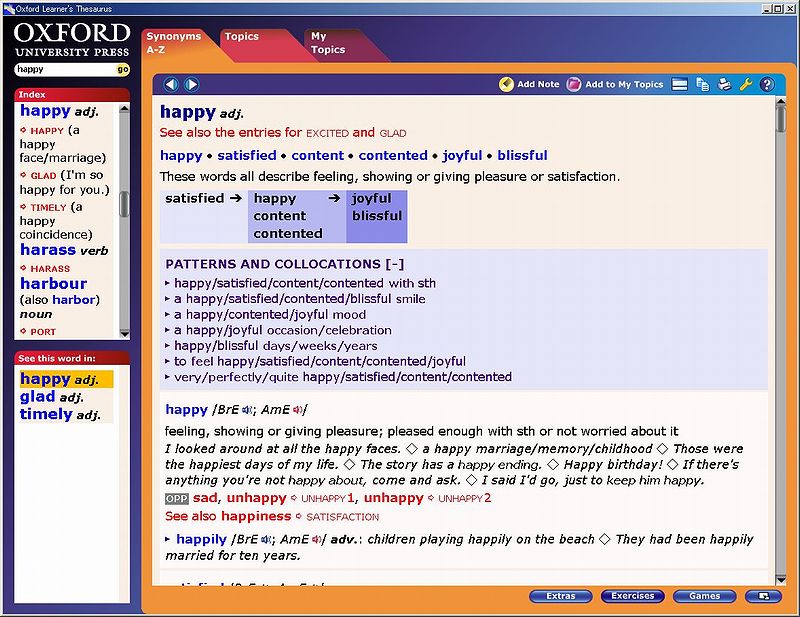This screenshot has width=800, height=617.
Task: Open the Exercises button
Action: pyautogui.click(x=633, y=596)
